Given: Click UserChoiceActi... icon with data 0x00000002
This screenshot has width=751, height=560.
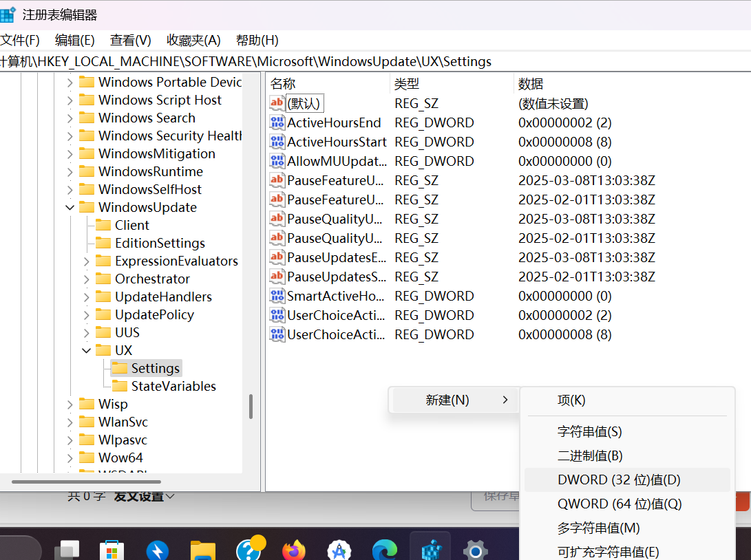Looking at the screenshot, I should point(277,315).
